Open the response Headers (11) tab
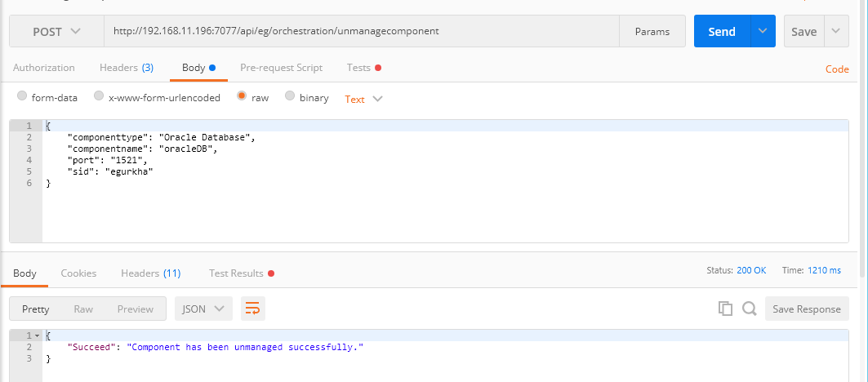The image size is (868, 382). tap(150, 273)
